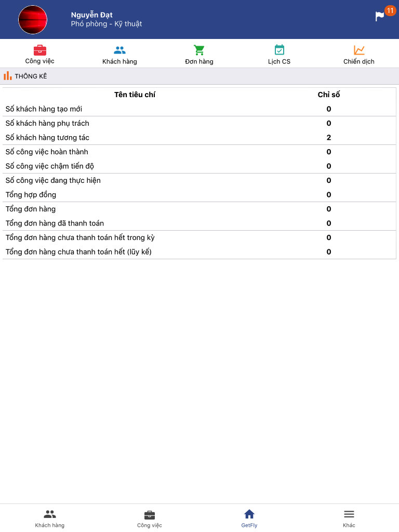Open the Lịch CS calendar icon
This screenshot has height=532, width=399.
point(279,50)
